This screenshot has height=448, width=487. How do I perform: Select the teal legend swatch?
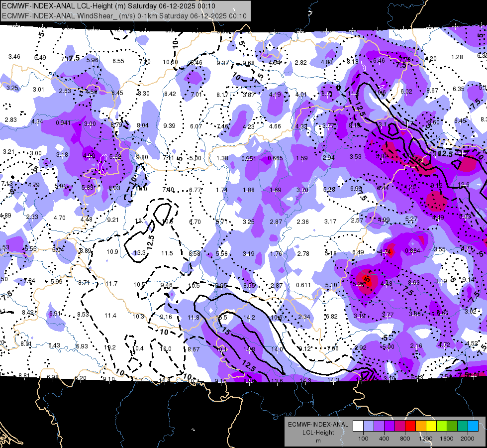coord(463,426)
